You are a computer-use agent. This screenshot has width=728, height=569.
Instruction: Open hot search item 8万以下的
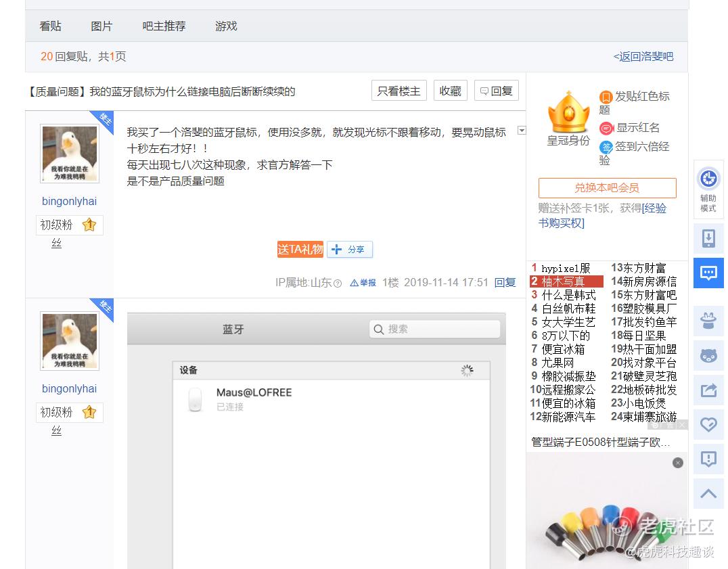[566, 336]
